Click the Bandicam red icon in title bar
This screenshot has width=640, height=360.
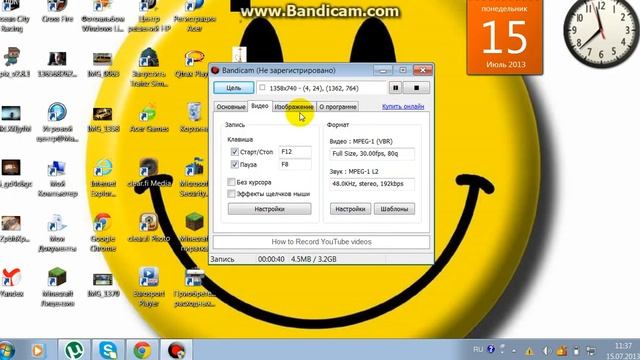click(x=216, y=70)
